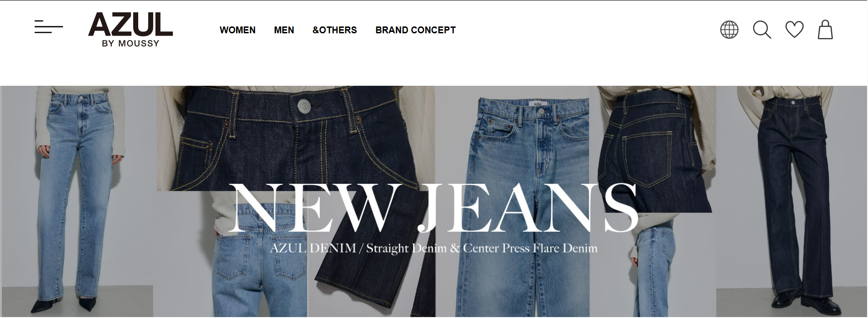
Task: Open the &OTHERS menu item
Action: (x=335, y=30)
